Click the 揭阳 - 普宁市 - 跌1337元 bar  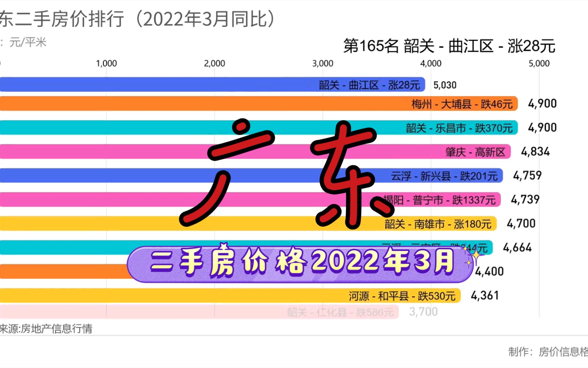250,200
